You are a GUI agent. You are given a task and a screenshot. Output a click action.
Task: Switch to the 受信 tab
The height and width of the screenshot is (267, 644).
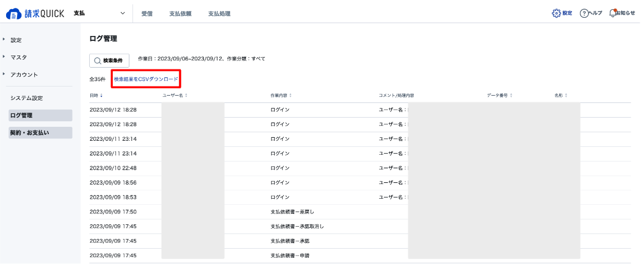tap(147, 13)
